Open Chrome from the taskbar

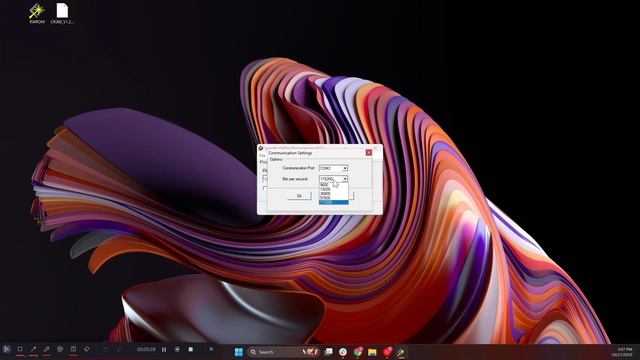click(358, 351)
